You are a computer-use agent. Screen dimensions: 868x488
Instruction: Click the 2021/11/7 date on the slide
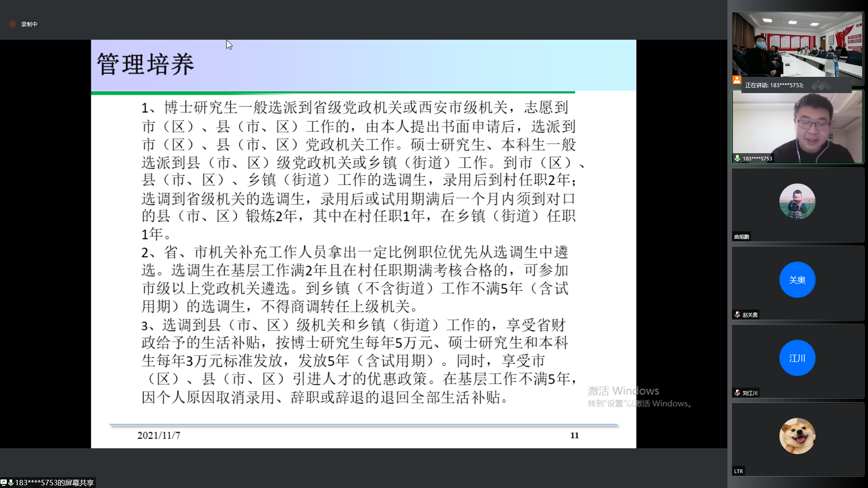[x=159, y=435]
